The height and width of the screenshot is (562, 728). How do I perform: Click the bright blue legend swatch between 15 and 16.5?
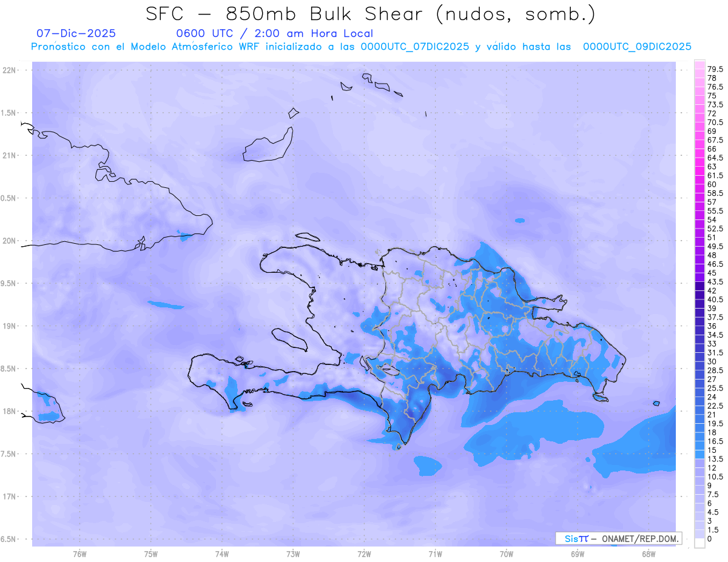click(x=699, y=445)
